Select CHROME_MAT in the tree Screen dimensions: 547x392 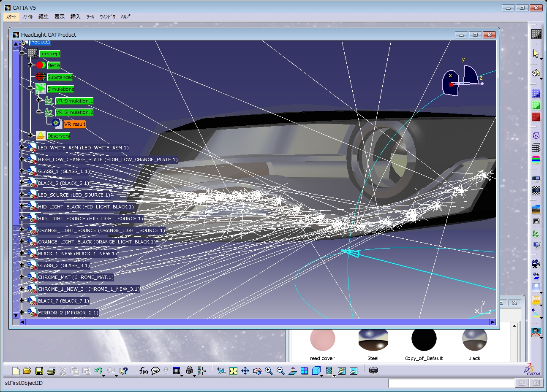(76, 277)
